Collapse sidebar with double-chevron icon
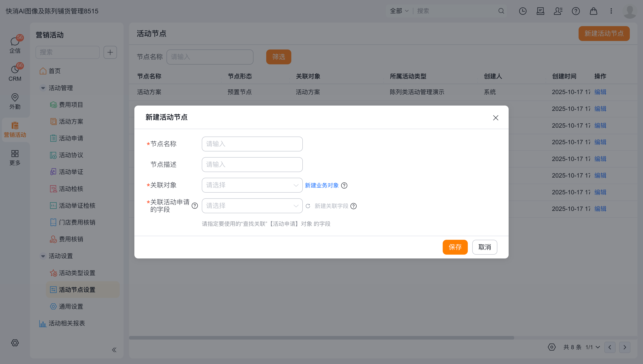The height and width of the screenshot is (364, 643). 114,350
